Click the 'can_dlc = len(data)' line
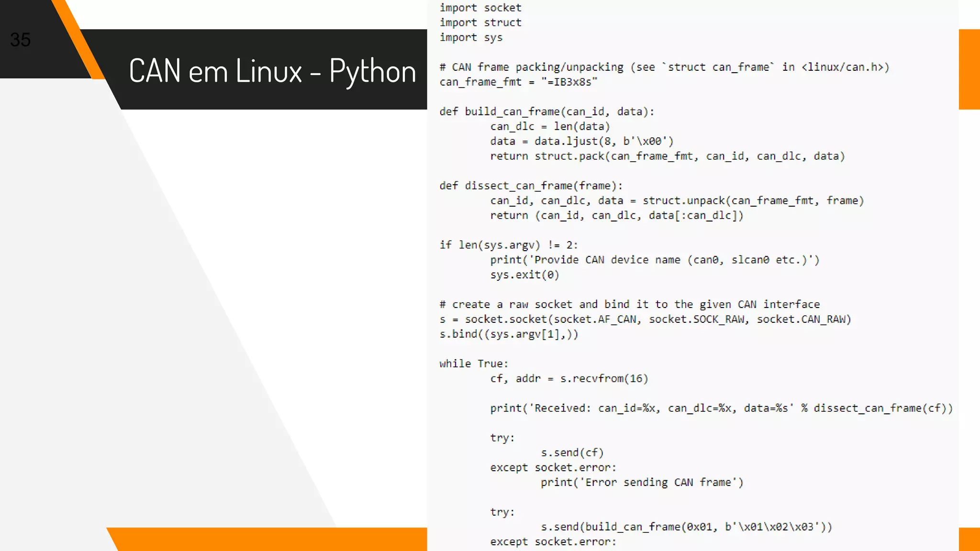Image resolution: width=980 pixels, height=551 pixels. (550, 126)
